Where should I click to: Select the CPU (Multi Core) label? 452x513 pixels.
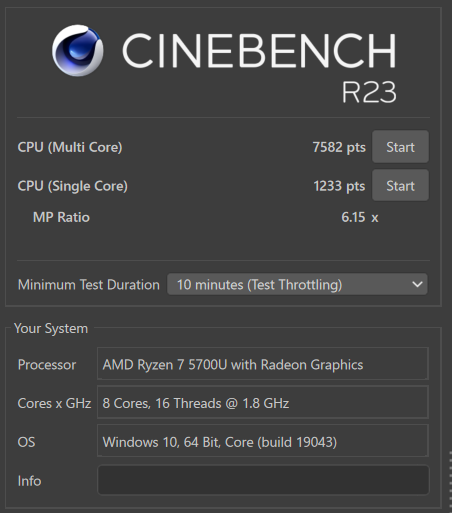pos(70,147)
